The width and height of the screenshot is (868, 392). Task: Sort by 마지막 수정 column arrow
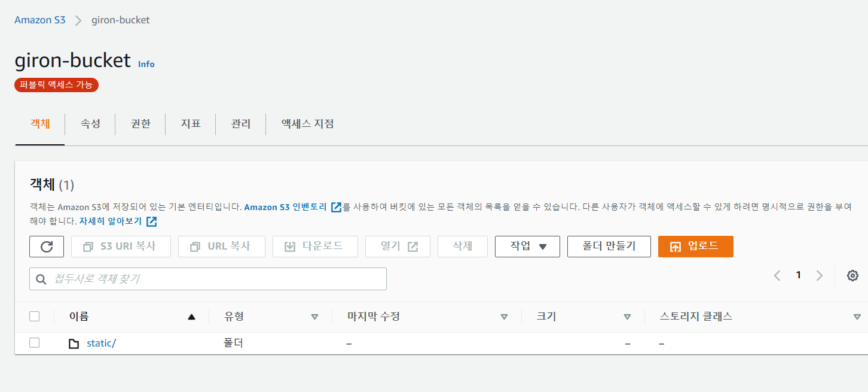point(504,317)
